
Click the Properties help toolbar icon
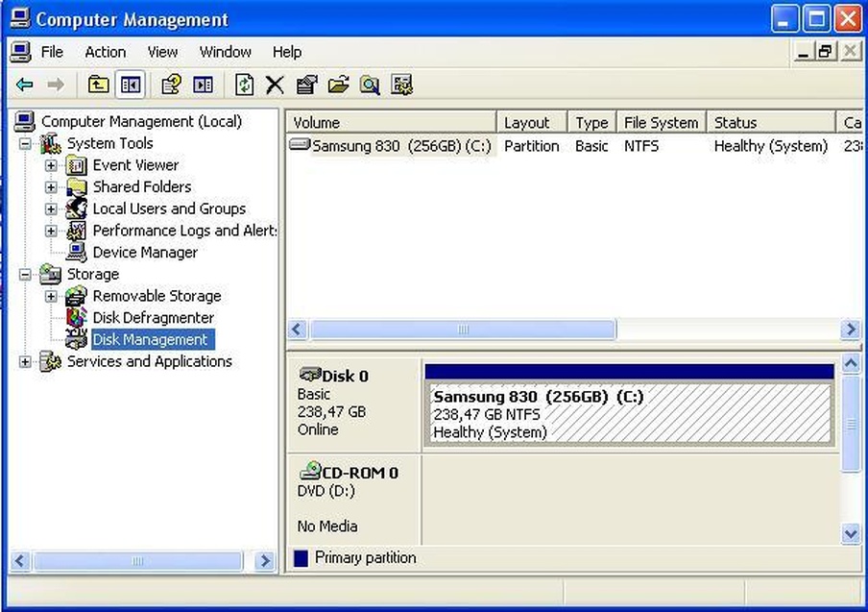pyautogui.click(x=171, y=85)
